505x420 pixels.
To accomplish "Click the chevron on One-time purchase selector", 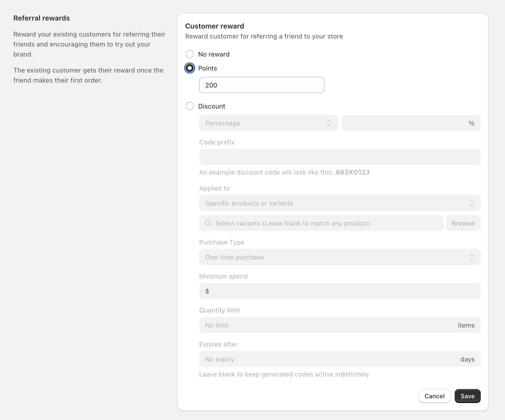I will coord(472,257).
